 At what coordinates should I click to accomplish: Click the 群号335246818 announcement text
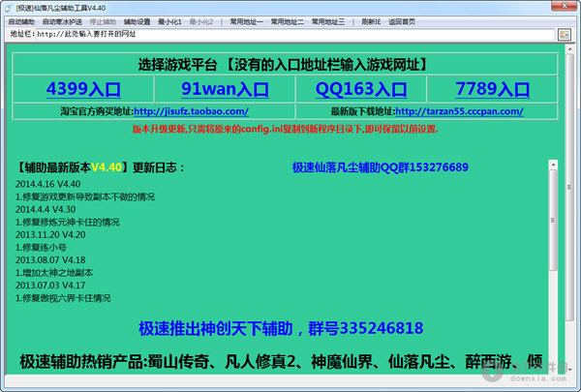(281, 328)
